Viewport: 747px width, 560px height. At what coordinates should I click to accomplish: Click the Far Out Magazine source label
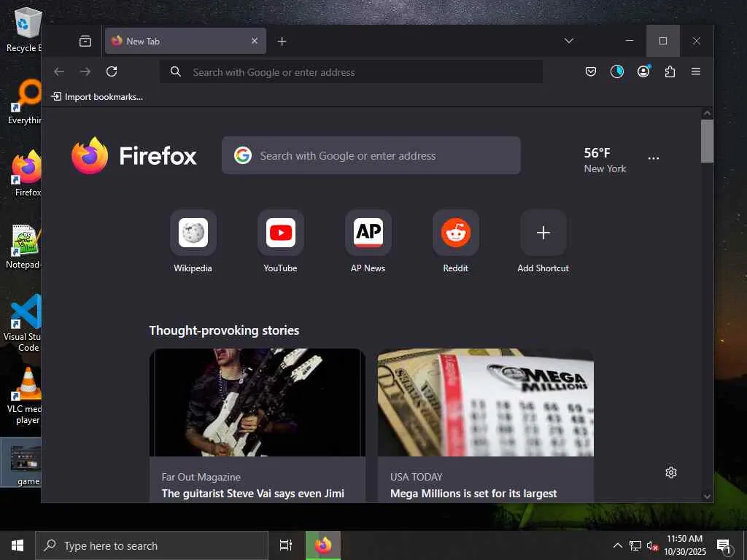click(x=201, y=477)
